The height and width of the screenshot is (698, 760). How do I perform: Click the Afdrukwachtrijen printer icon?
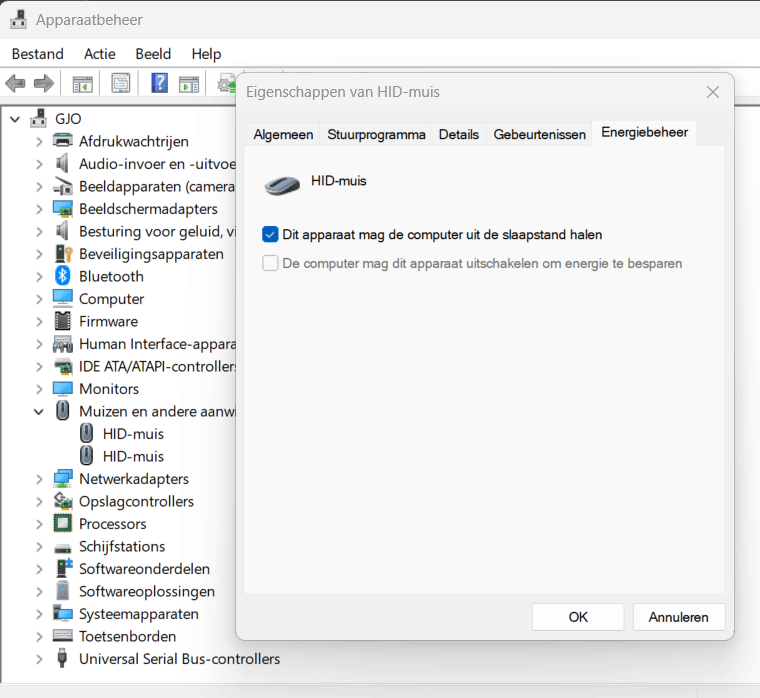[x=63, y=141]
